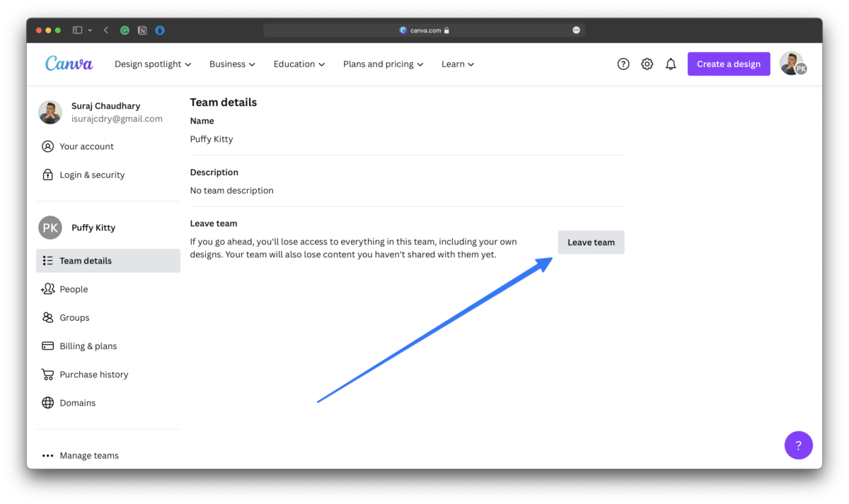The height and width of the screenshot is (504, 849).
Task: Click the isurajcdry@gmail.com email text
Action: pos(117,119)
